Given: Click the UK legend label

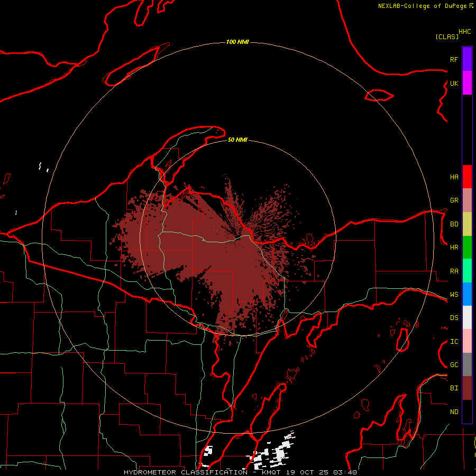Looking at the screenshot, I should point(454,83).
